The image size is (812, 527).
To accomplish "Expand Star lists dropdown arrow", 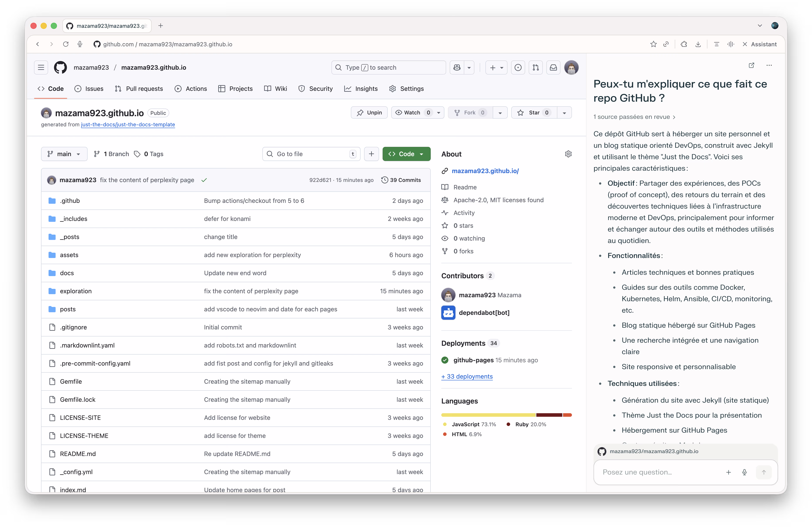I will 564,113.
